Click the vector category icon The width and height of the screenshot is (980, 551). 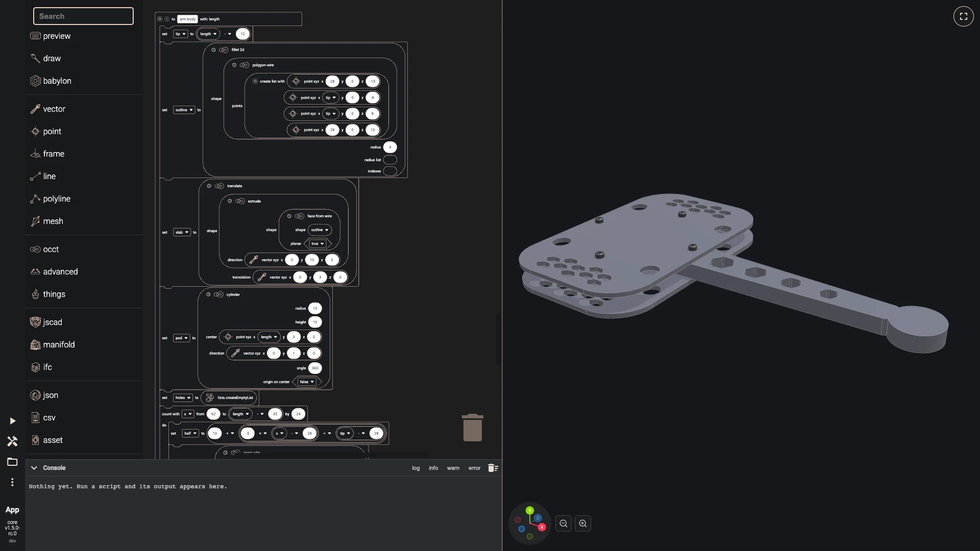pos(35,109)
